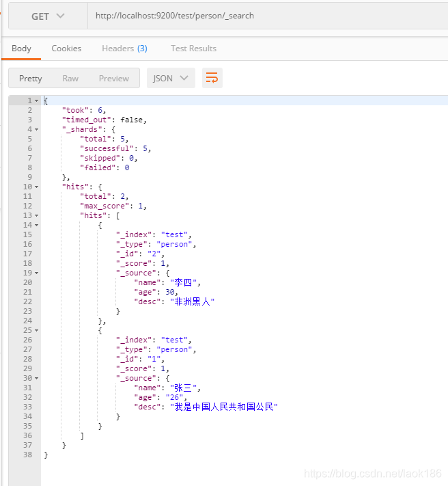448x486 pixels.
Task: Click the "_index": "test" text on line 26
Action: [154, 340]
